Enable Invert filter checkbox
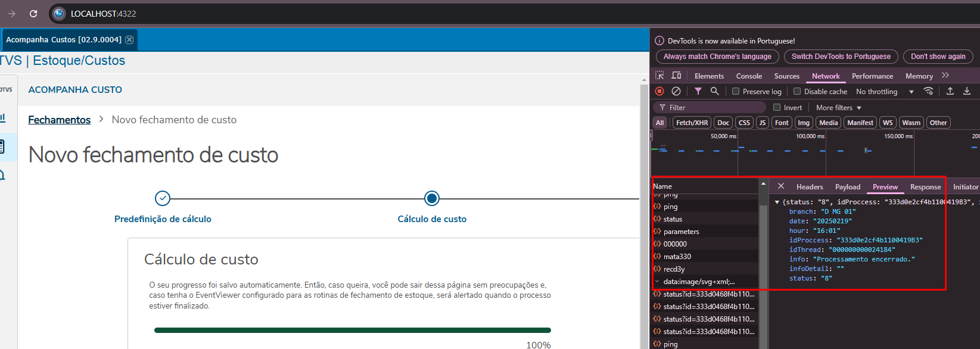This screenshot has width=980, height=349. [x=777, y=107]
